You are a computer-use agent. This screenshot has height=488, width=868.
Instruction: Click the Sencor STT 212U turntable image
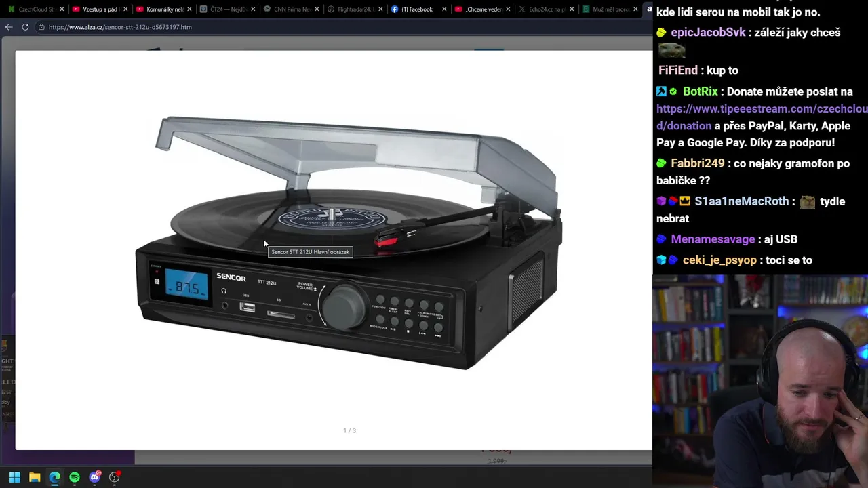click(x=349, y=243)
